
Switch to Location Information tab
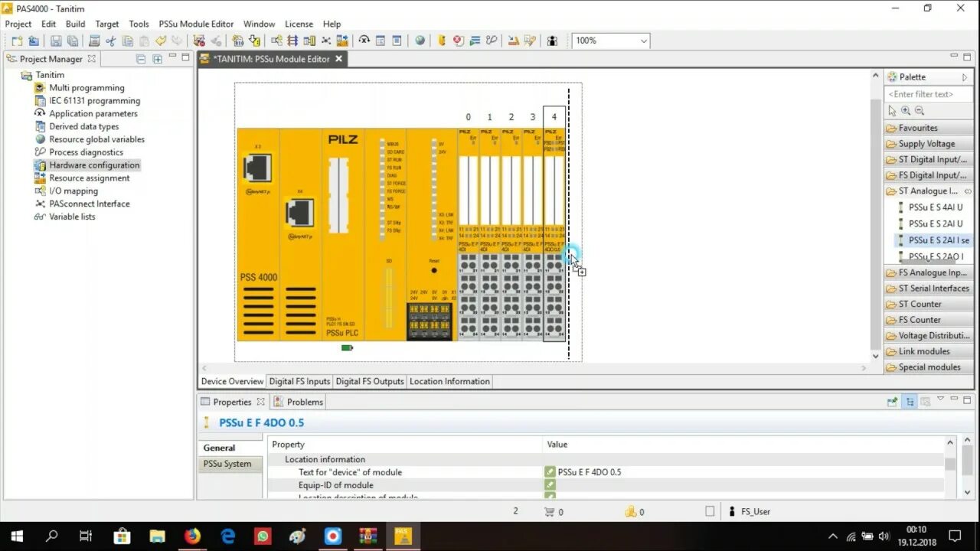[449, 381]
